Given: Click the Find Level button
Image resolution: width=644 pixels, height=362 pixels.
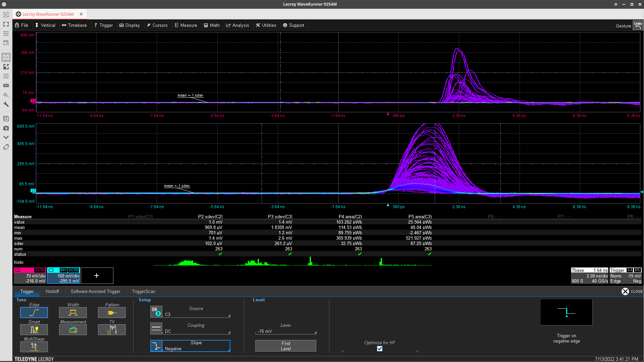Looking at the screenshot, I should (286, 346).
